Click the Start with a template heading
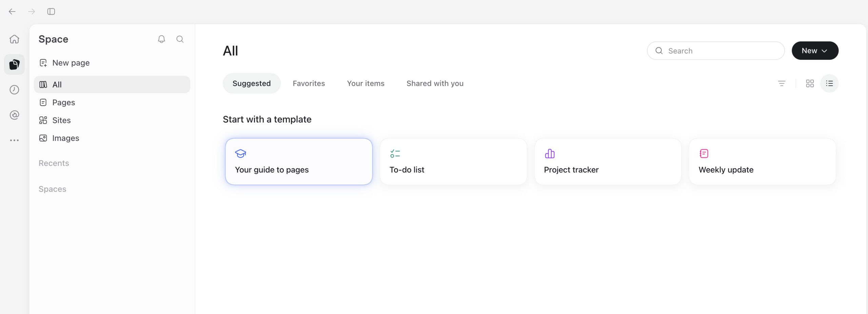Image resolution: width=868 pixels, height=314 pixels. (x=267, y=119)
